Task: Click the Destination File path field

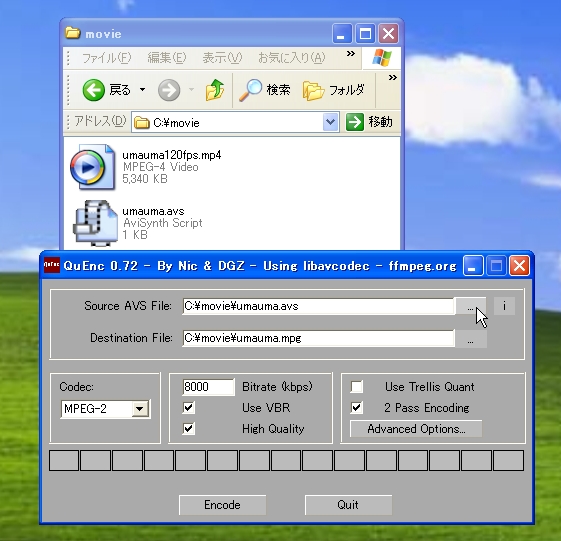Action: coord(318,338)
